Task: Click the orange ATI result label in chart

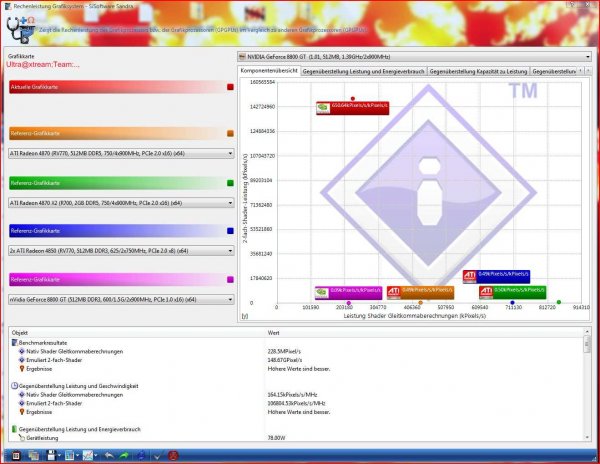Action: pos(420,293)
